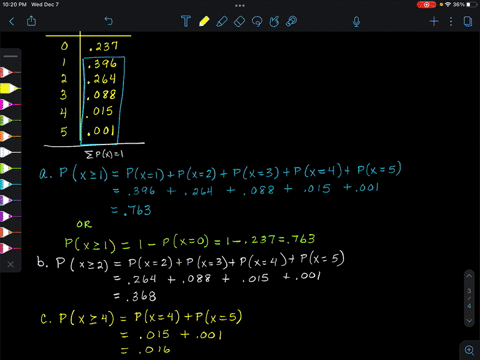Tap the ΣP(x)=1 note under table
The image size is (480, 360).
(104, 154)
